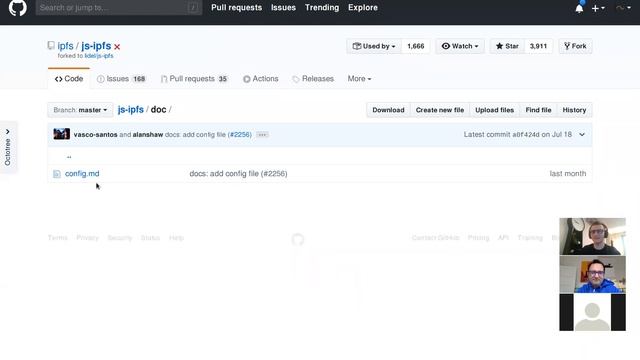Click the footer GitHub logo

pyautogui.click(x=298, y=239)
